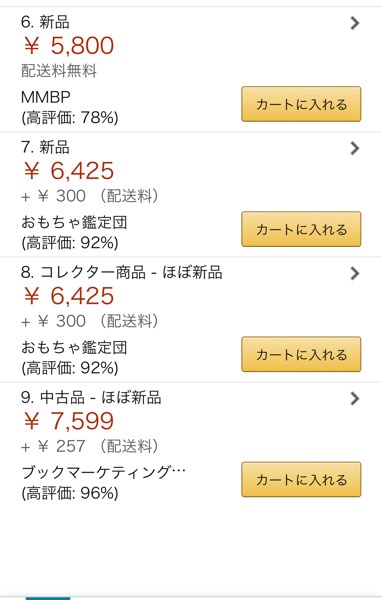Select the ¥5,800 price

(x=69, y=46)
